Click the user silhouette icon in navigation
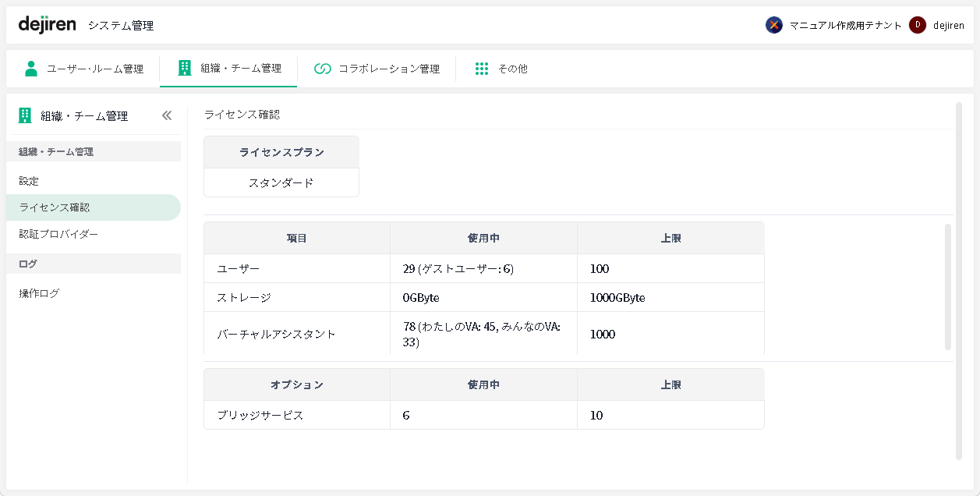Screen dimensions: 980x496 [31, 69]
